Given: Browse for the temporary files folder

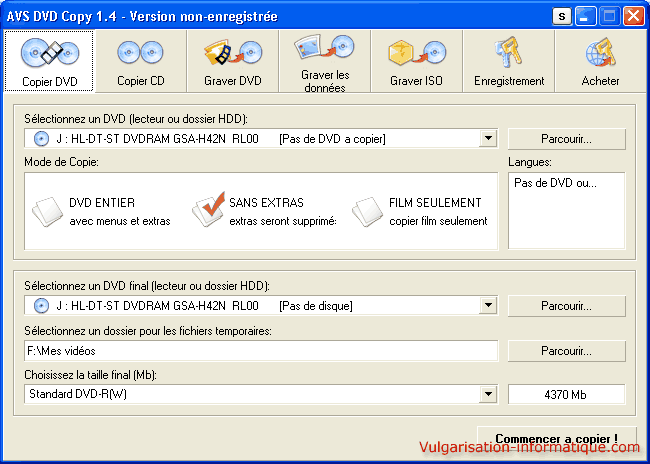Looking at the screenshot, I should (x=566, y=351).
